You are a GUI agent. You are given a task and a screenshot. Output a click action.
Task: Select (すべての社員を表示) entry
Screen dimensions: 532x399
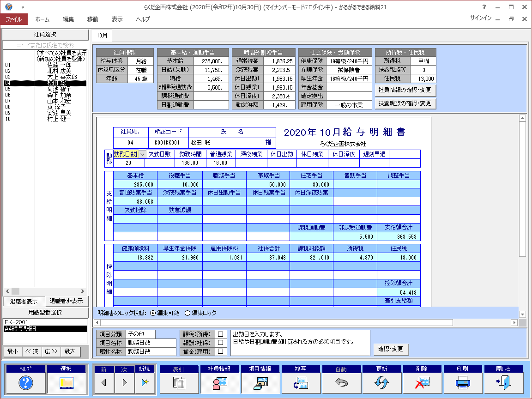click(61, 53)
